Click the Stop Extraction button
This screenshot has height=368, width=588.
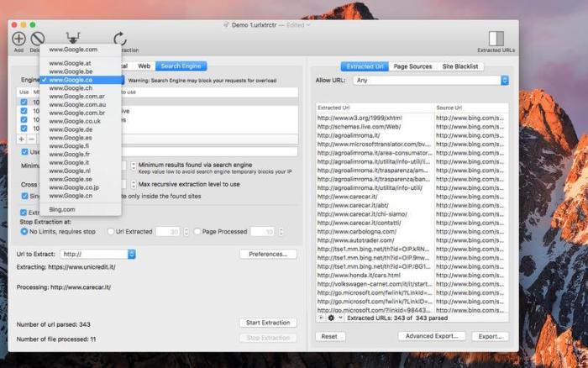pyautogui.click(x=268, y=338)
